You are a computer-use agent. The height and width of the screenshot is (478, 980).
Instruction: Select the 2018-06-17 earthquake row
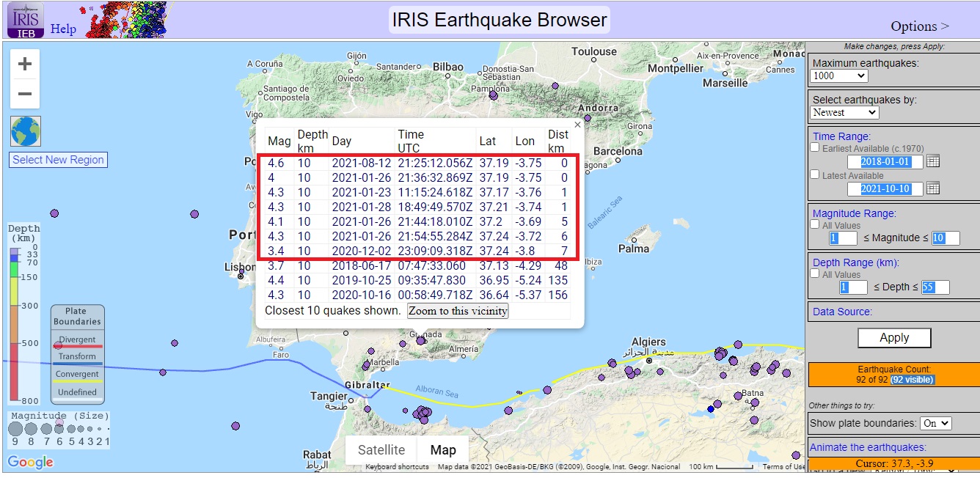point(418,265)
